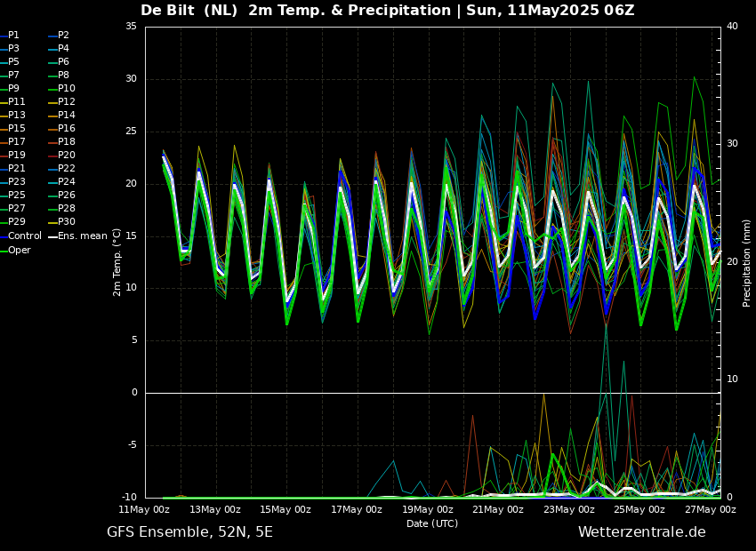Image resolution: width=756 pixels, height=551 pixels.
Task: Click the 15 temperature tick label
Action: tap(132, 236)
